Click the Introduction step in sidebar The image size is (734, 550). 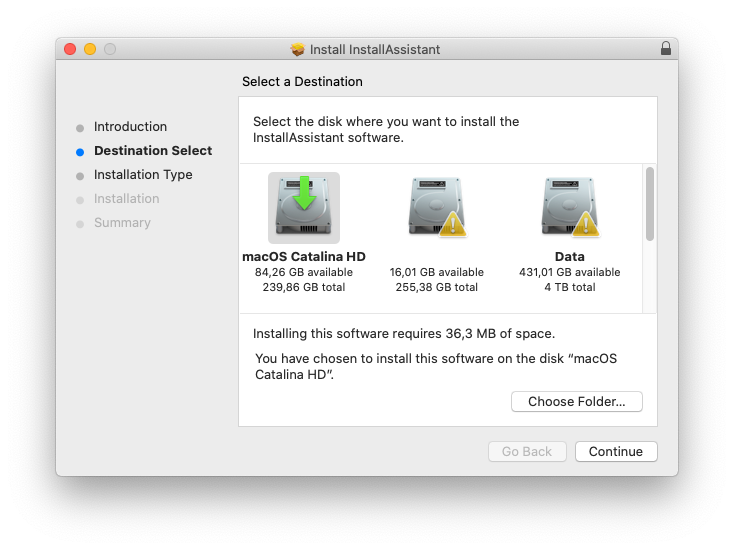[x=130, y=126]
